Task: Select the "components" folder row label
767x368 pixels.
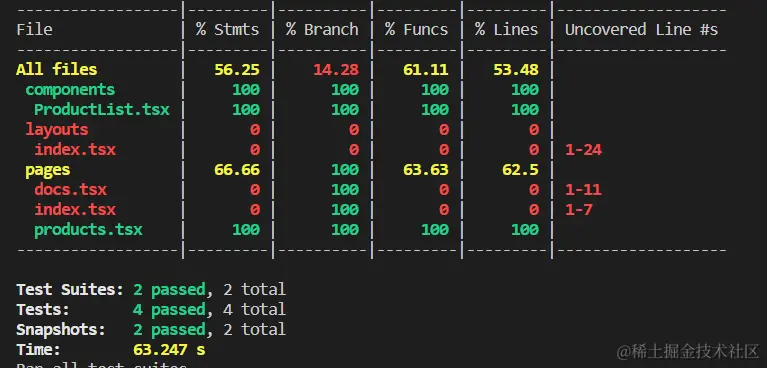Action: pos(70,90)
